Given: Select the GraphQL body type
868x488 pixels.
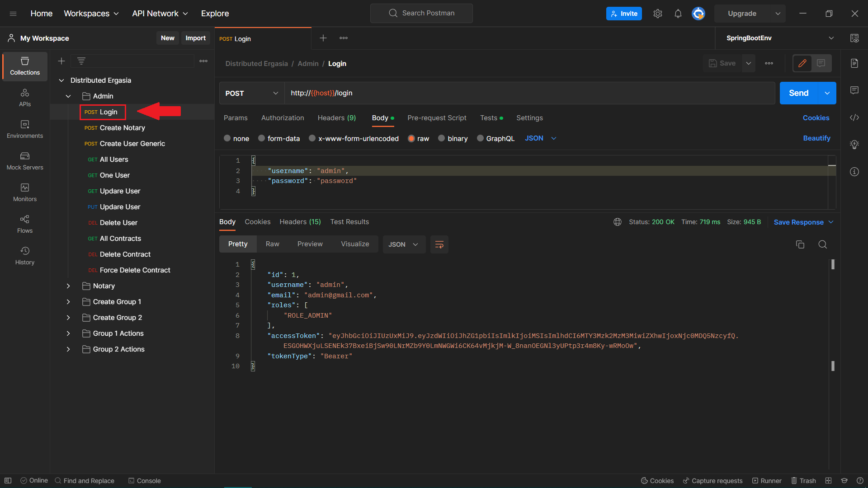Looking at the screenshot, I should tap(495, 138).
